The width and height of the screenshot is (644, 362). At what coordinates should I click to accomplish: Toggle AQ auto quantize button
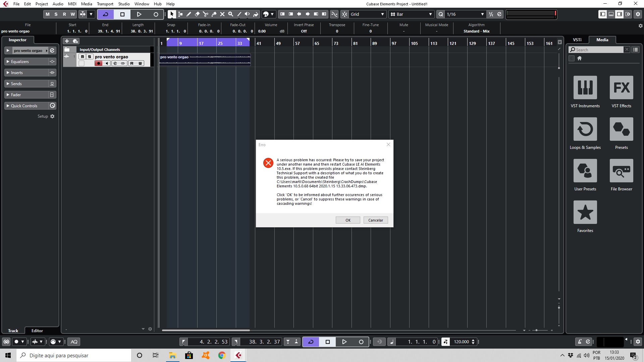click(x=74, y=342)
